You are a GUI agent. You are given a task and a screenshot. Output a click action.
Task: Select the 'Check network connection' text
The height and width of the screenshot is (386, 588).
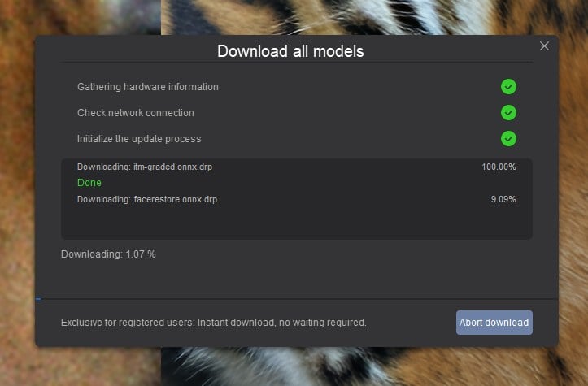tap(136, 113)
